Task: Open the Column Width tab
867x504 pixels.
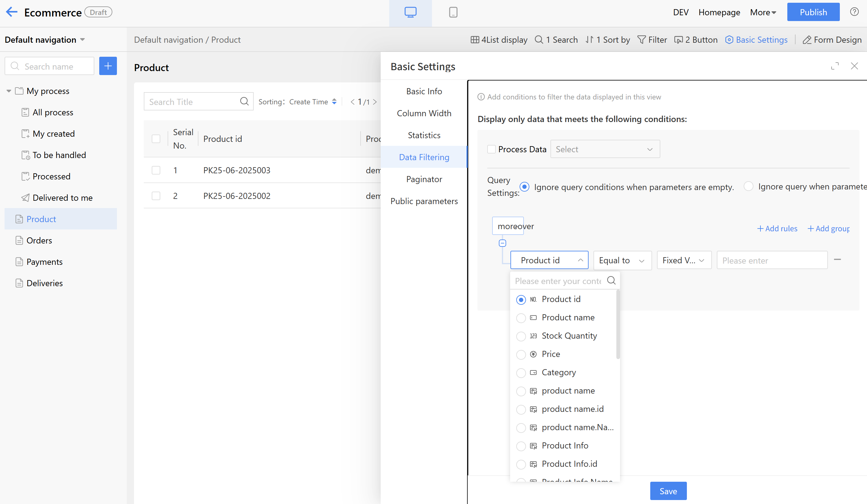Action: (x=424, y=113)
